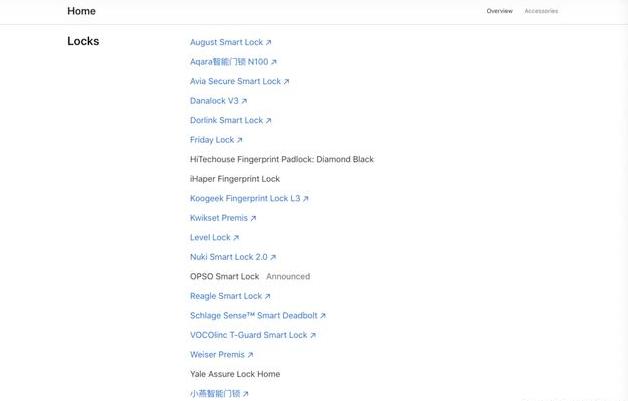Switch to the Overview tab
628x401 pixels.
(x=499, y=11)
